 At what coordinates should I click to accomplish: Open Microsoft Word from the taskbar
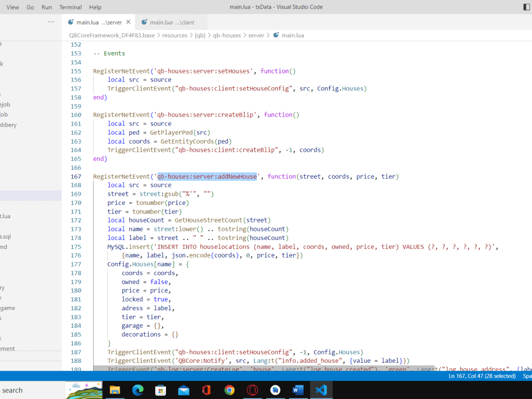point(298,390)
